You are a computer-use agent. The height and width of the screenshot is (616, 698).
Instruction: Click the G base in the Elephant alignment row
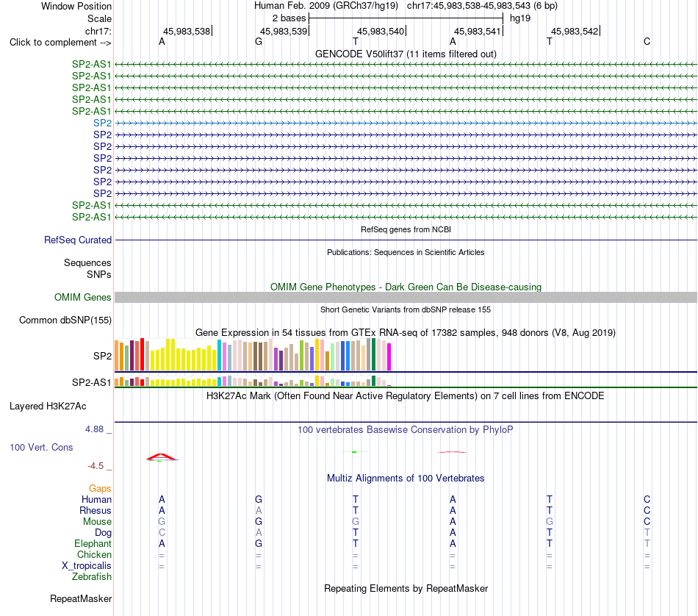coord(259,543)
